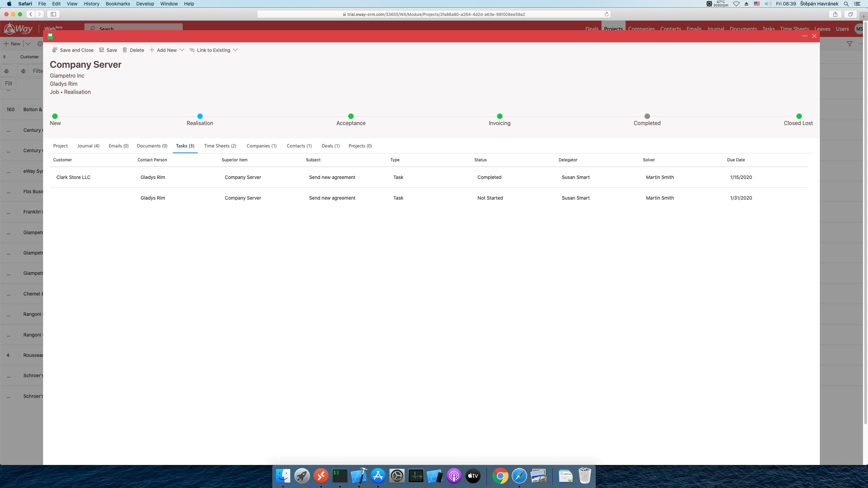Toggle Safari sidebar icon

53,14
